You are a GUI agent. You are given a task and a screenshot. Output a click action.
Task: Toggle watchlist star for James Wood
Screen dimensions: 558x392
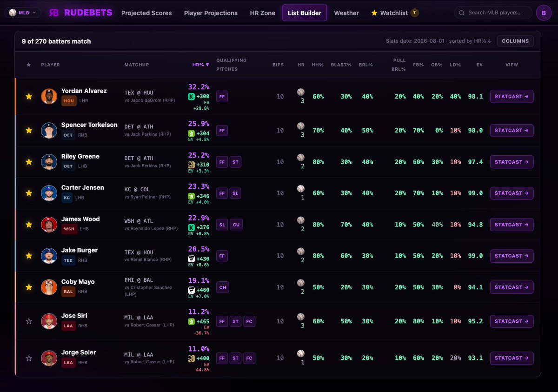click(x=29, y=225)
